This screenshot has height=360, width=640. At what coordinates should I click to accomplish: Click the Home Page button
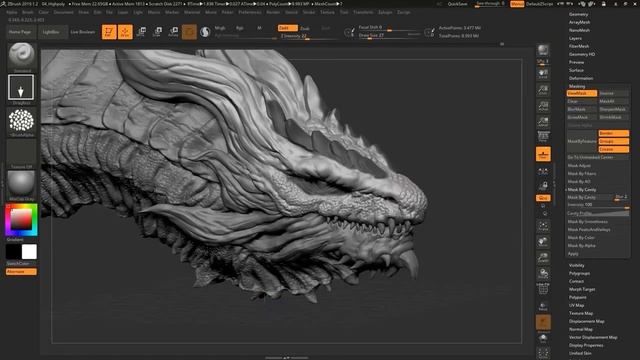(x=20, y=32)
